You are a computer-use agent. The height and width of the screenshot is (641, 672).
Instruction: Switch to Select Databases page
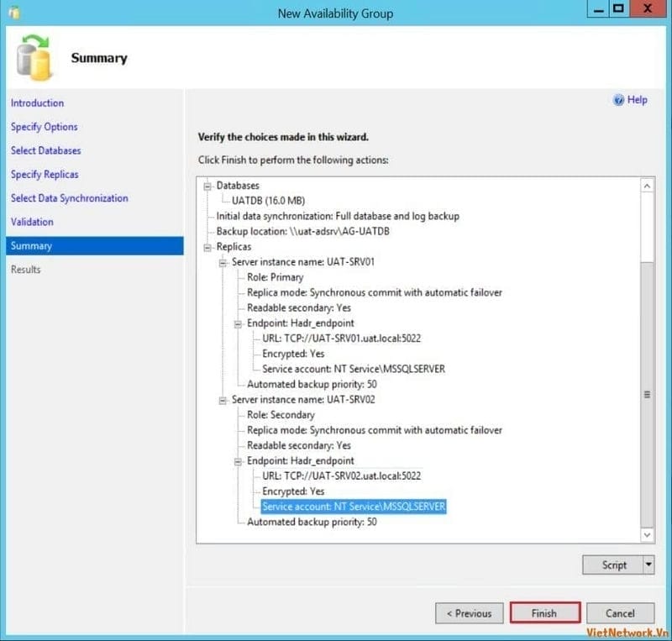pos(45,150)
